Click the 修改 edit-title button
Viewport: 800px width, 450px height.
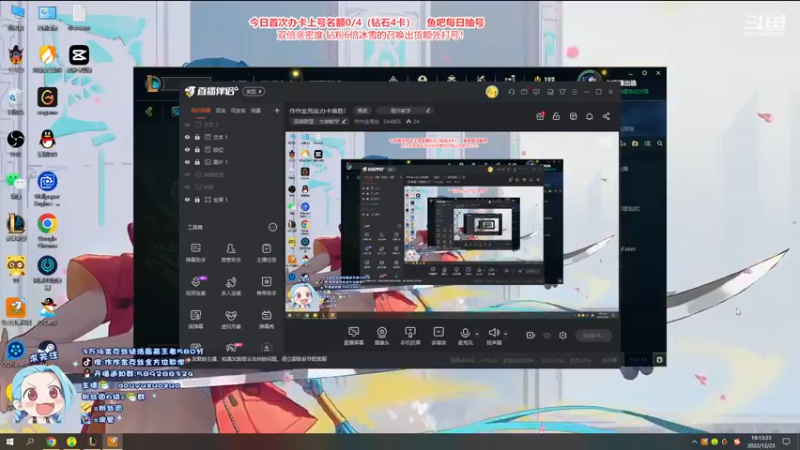(362, 110)
